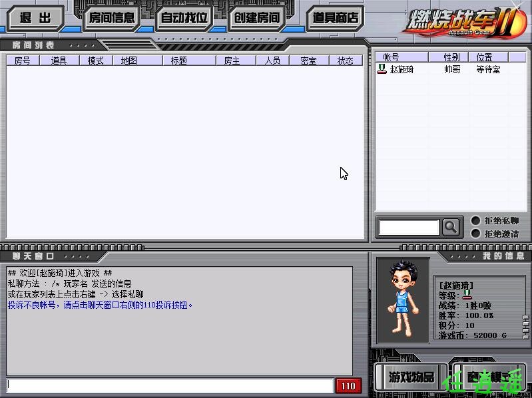Open 房间信息 room info
This screenshot has height=398, width=532.
112,18
